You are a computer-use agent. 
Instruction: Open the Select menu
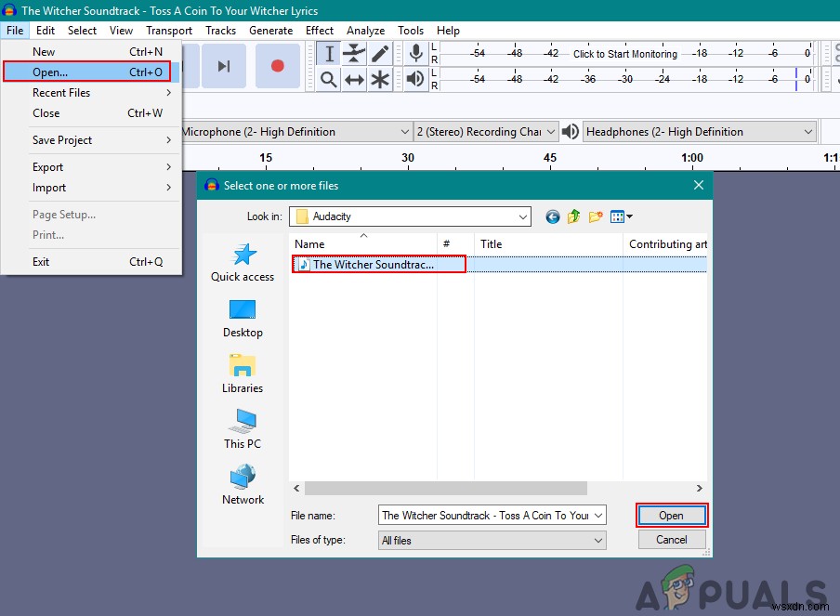[x=82, y=31]
